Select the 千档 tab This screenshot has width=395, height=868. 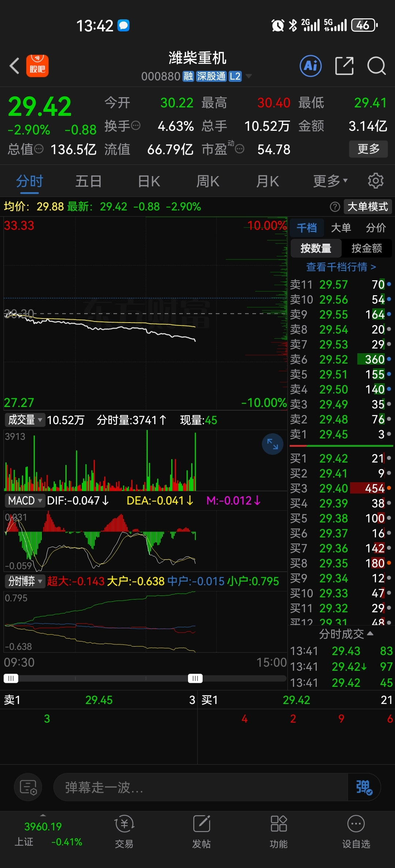306,228
